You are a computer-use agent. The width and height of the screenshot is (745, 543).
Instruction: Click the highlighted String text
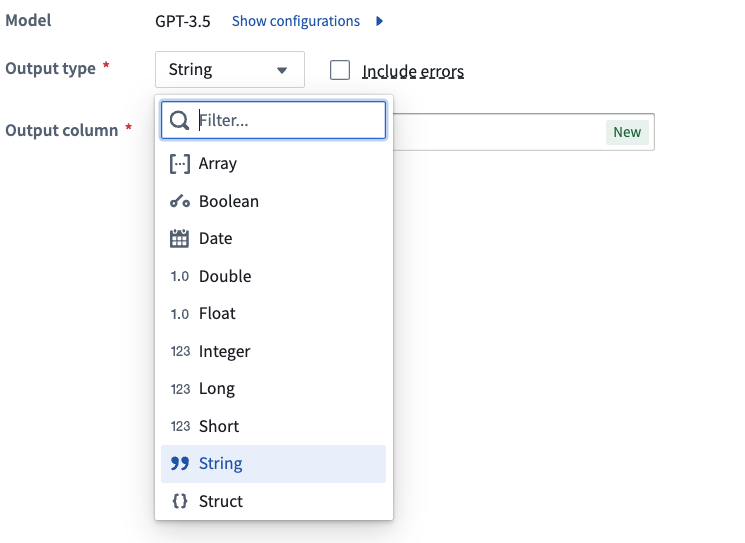220,464
